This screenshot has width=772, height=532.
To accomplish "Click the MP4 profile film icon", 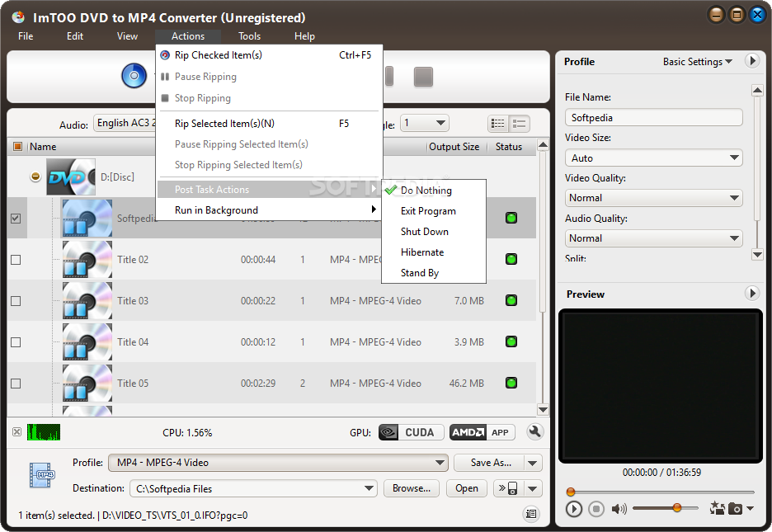I will (x=42, y=475).
